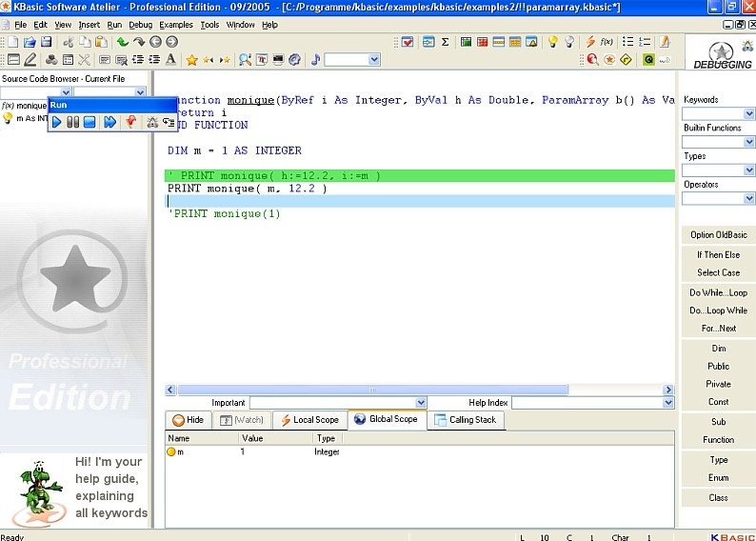Click the green Q icon

coord(648,60)
